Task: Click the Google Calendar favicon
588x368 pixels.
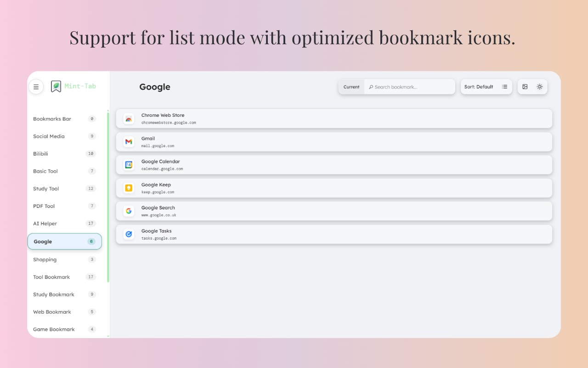Action: (x=129, y=165)
